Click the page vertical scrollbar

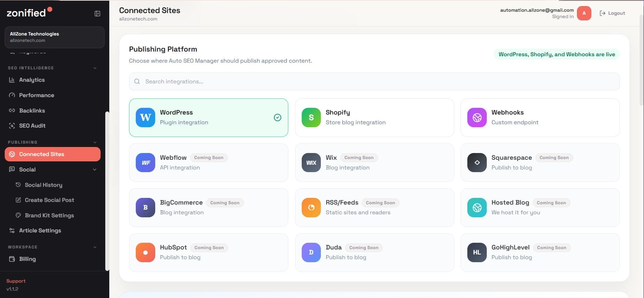click(642, 60)
